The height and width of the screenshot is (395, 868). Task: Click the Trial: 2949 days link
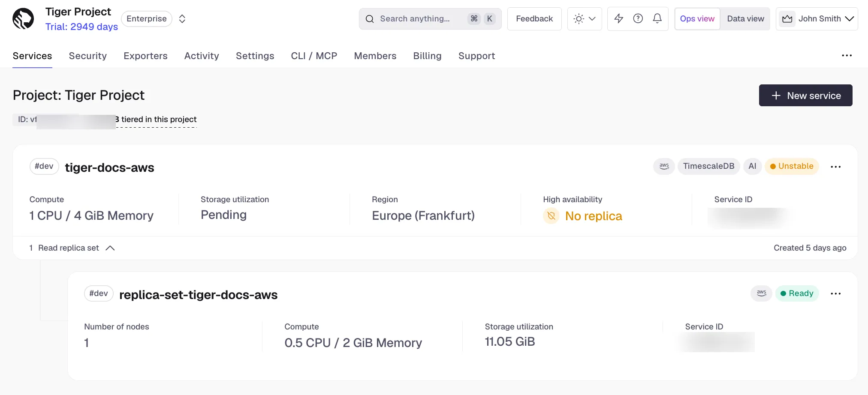(x=82, y=27)
